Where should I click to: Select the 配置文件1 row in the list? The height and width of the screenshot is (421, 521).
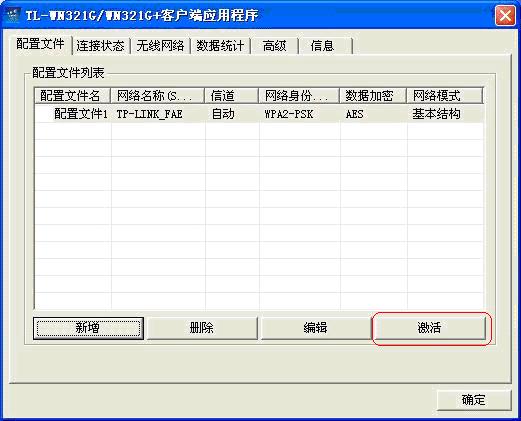tap(259, 114)
